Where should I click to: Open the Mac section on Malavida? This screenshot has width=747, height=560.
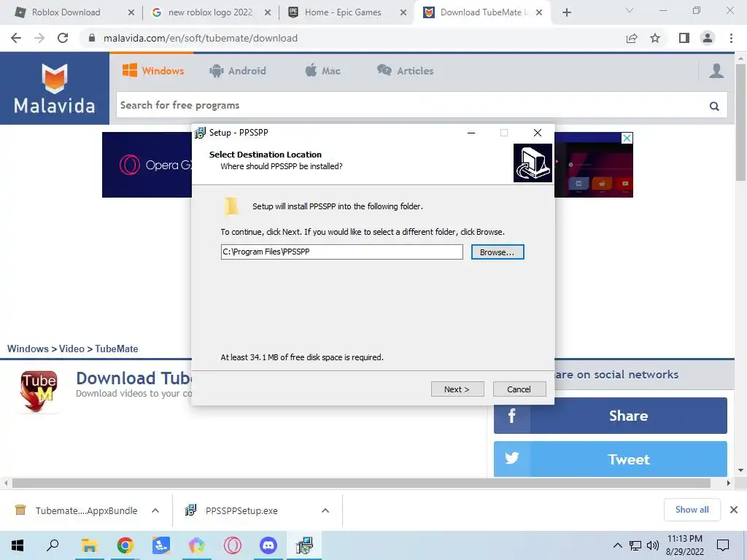pyautogui.click(x=322, y=71)
